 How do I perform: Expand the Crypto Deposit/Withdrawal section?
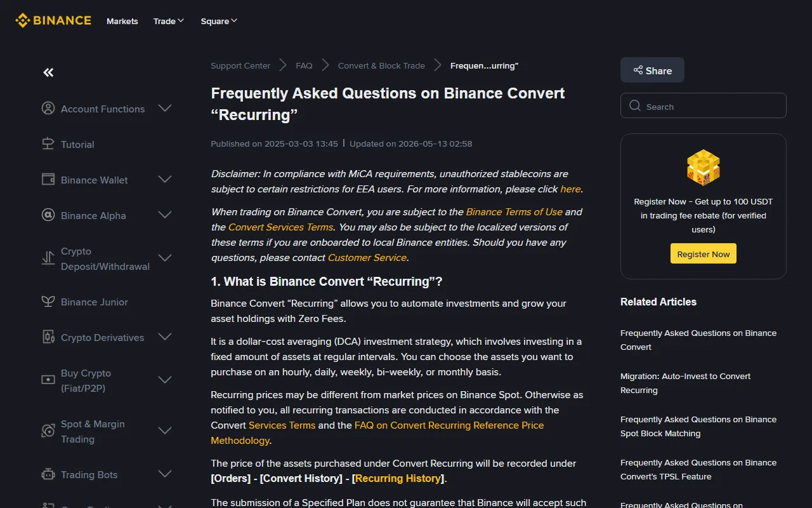point(165,258)
